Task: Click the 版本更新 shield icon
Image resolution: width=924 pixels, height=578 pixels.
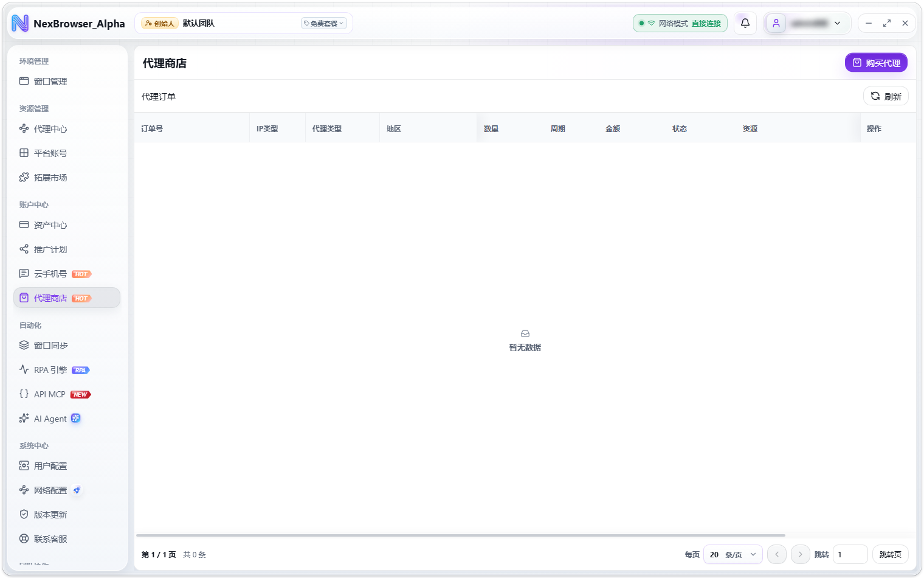Action: [24, 515]
